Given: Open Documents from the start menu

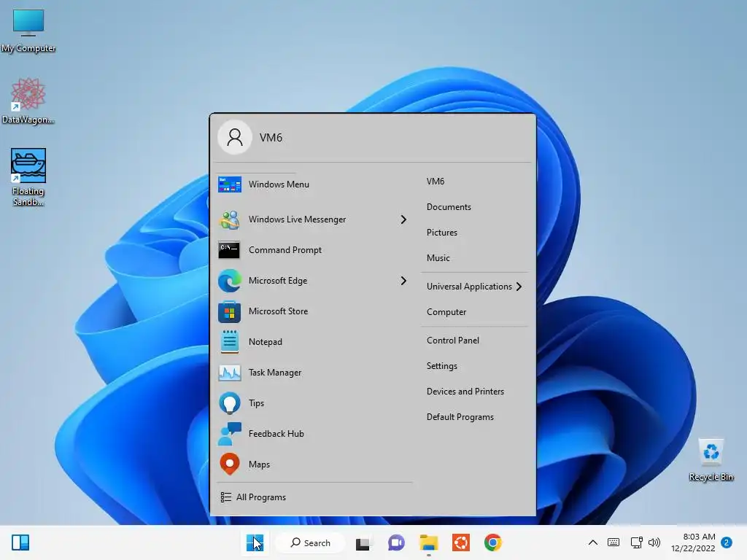Looking at the screenshot, I should 449,207.
